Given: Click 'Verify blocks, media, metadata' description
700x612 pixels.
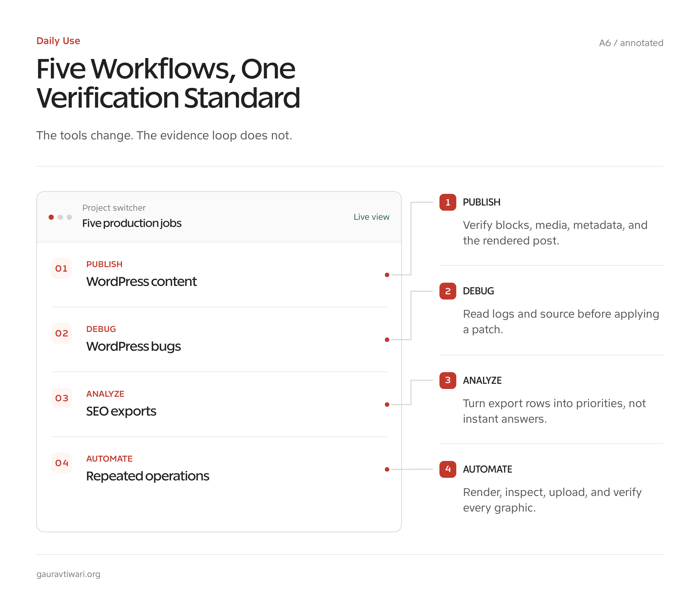Looking at the screenshot, I should coord(555,233).
